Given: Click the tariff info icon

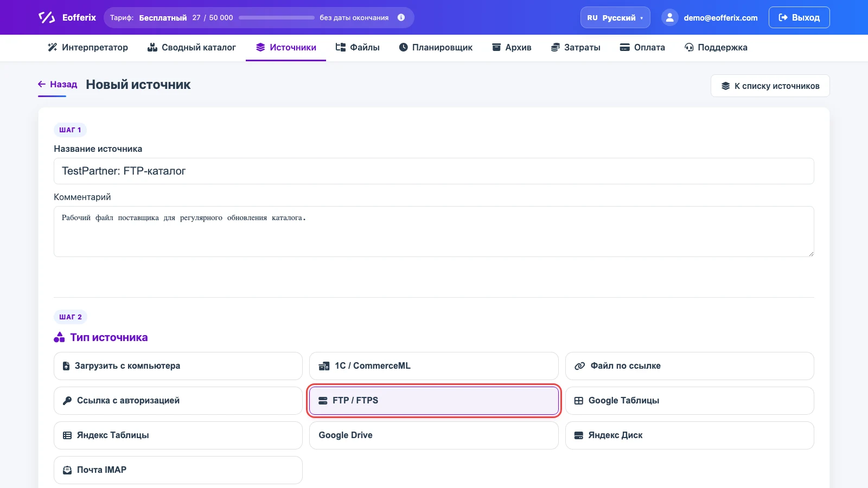Looking at the screenshot, I should [401, 17].
